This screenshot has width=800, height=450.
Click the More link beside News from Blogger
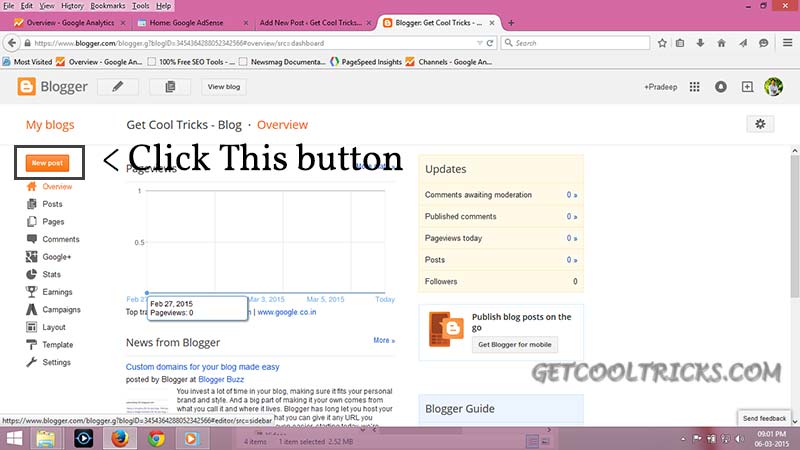pos(384,340)
